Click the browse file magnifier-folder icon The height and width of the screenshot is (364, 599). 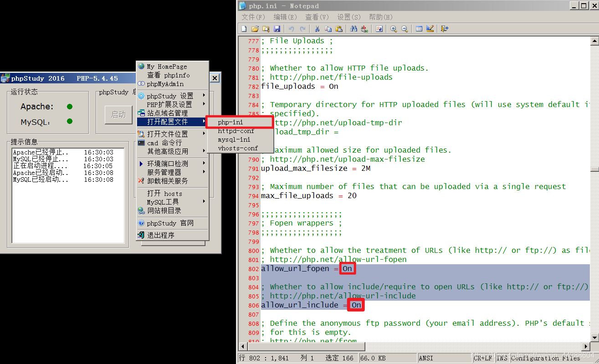(266, 29)
